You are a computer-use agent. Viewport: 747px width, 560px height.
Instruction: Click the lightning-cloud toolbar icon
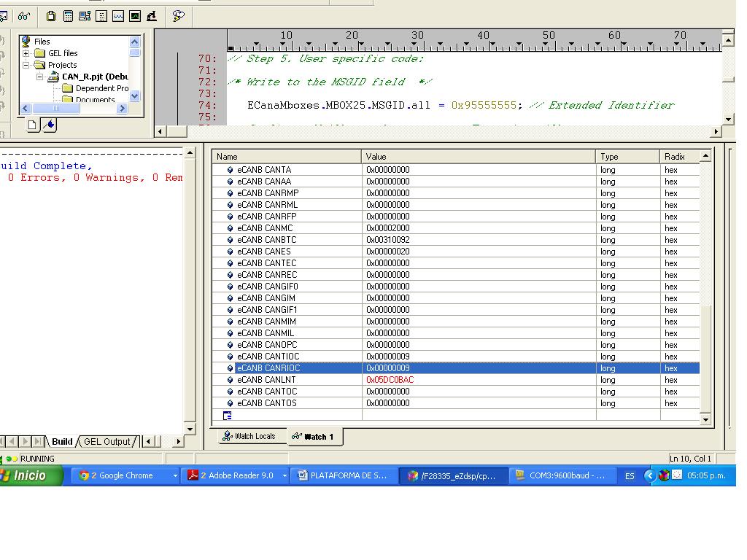pyautogui.click(x=179, y=15)
